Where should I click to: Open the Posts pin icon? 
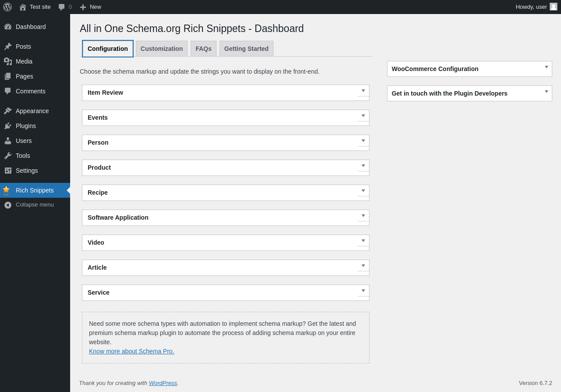point(8,46)
